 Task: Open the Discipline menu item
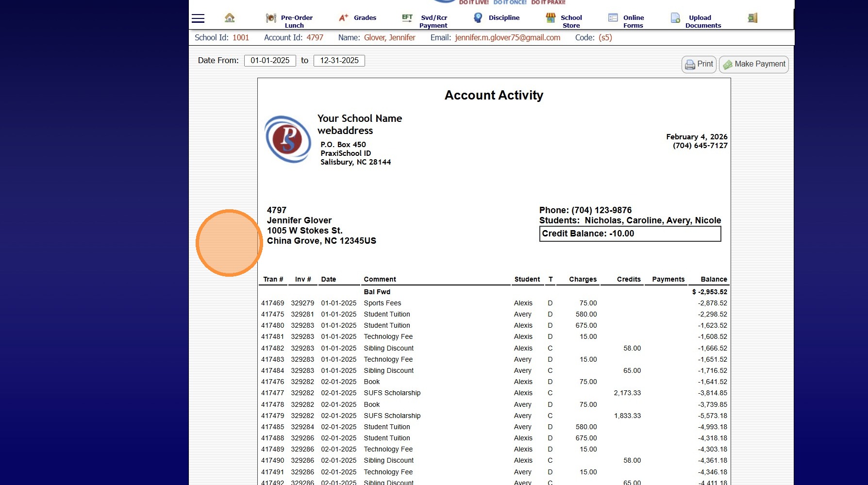tap(504, 18)
